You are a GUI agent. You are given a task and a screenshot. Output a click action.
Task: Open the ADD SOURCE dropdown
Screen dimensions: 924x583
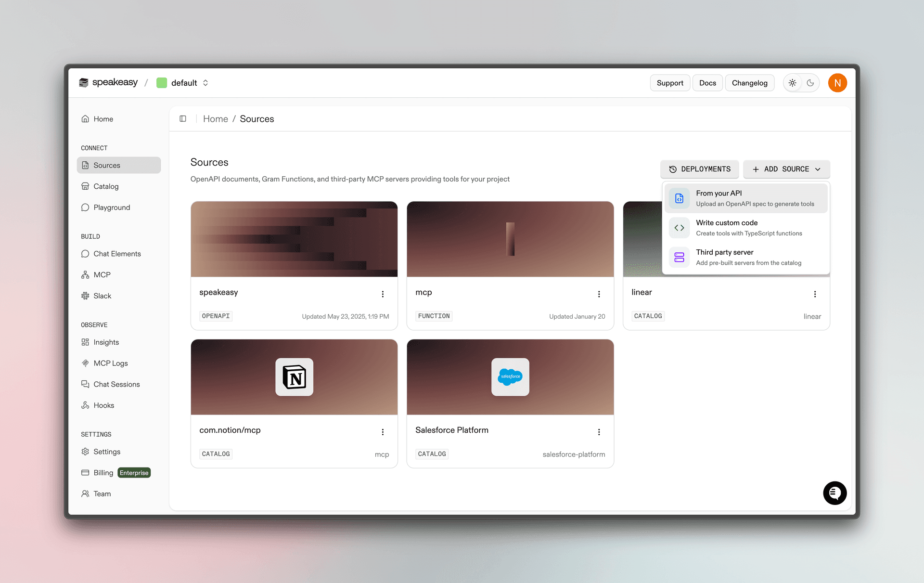[786, 169]
